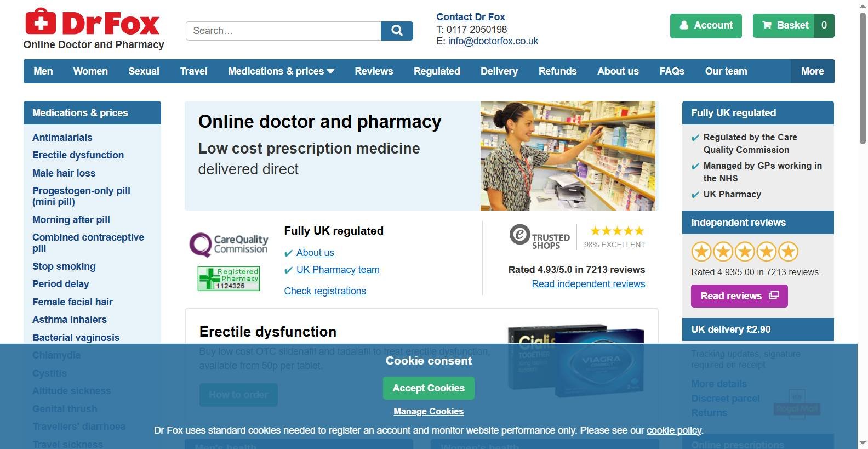868x449 pixels.
Task: Open Manage Cookies link
Action: [x=429, y=412]
